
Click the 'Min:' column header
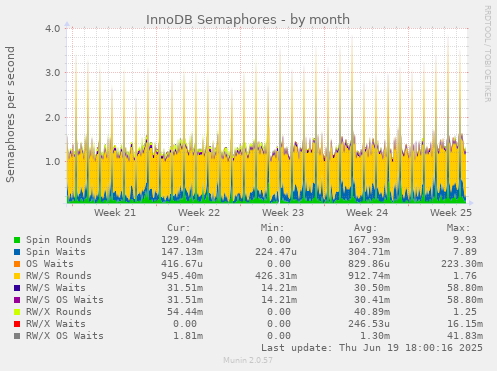coord(272,228)
